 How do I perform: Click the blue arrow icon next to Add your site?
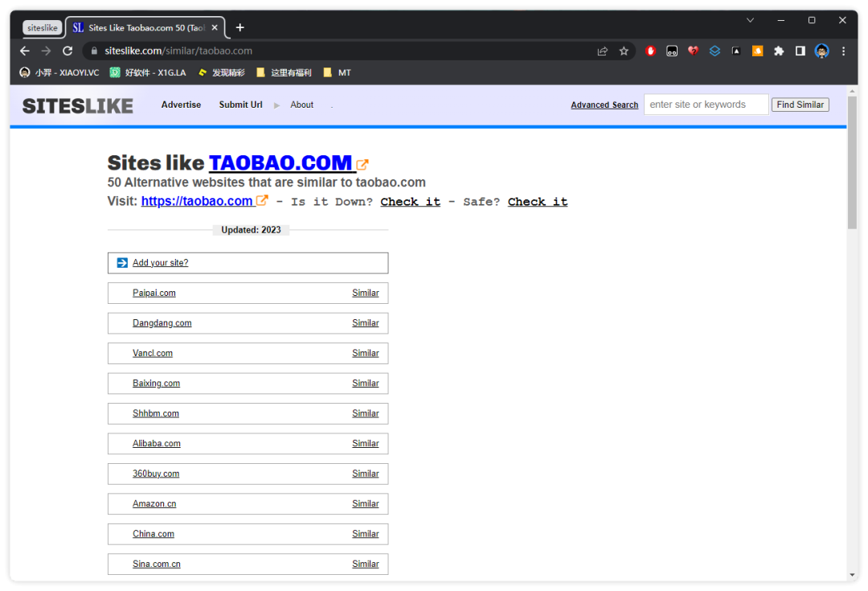point(122,263)
